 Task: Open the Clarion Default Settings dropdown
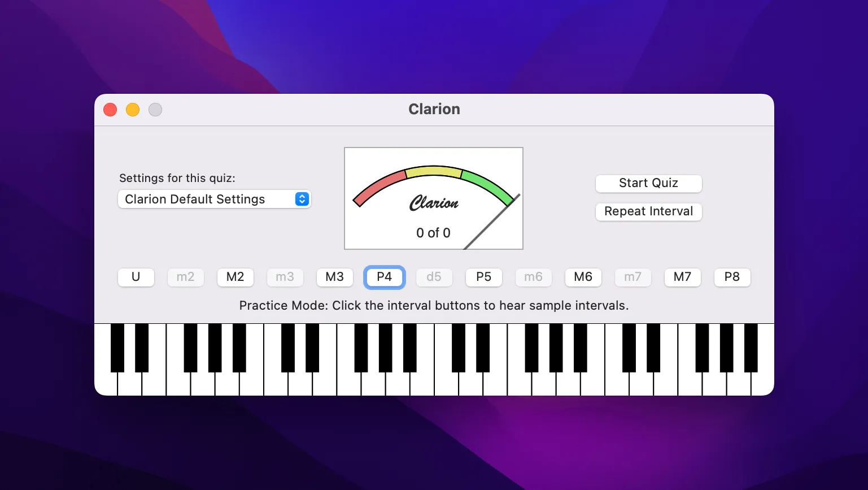point(214,199)
